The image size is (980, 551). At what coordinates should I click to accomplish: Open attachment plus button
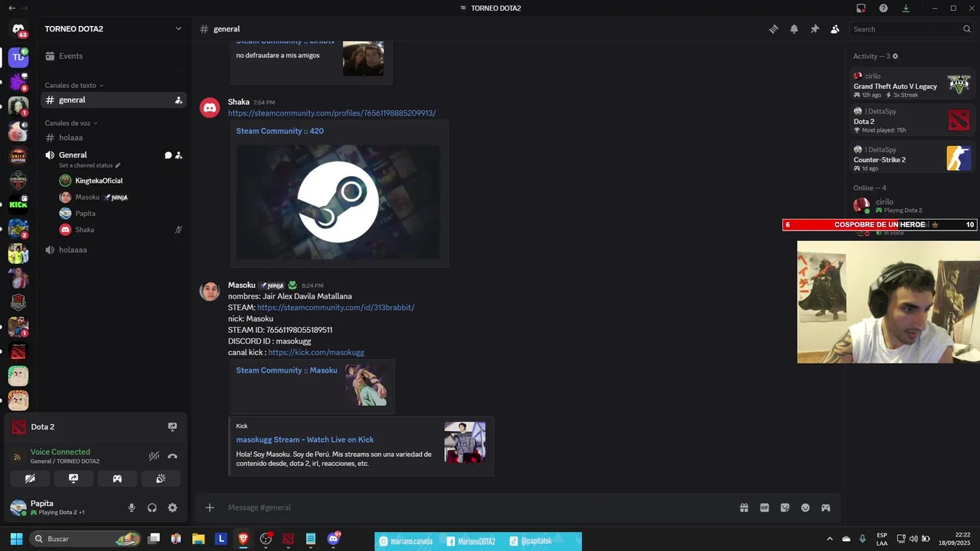click(x=209, y=507)
